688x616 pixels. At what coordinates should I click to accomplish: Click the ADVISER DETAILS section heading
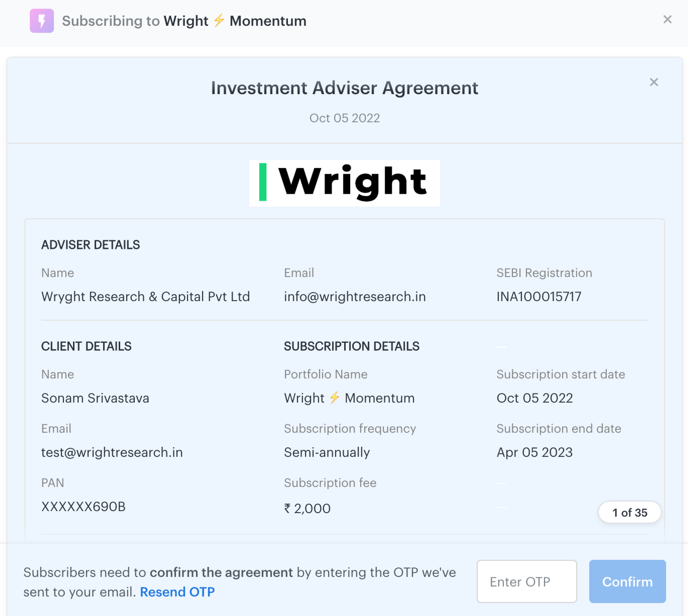90,245
